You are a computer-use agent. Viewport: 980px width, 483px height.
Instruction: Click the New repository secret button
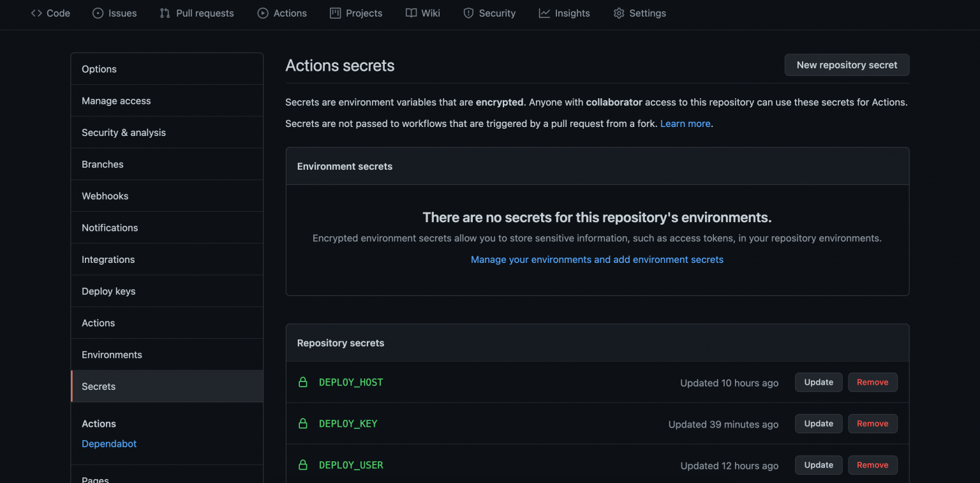(x=847, y=64)
